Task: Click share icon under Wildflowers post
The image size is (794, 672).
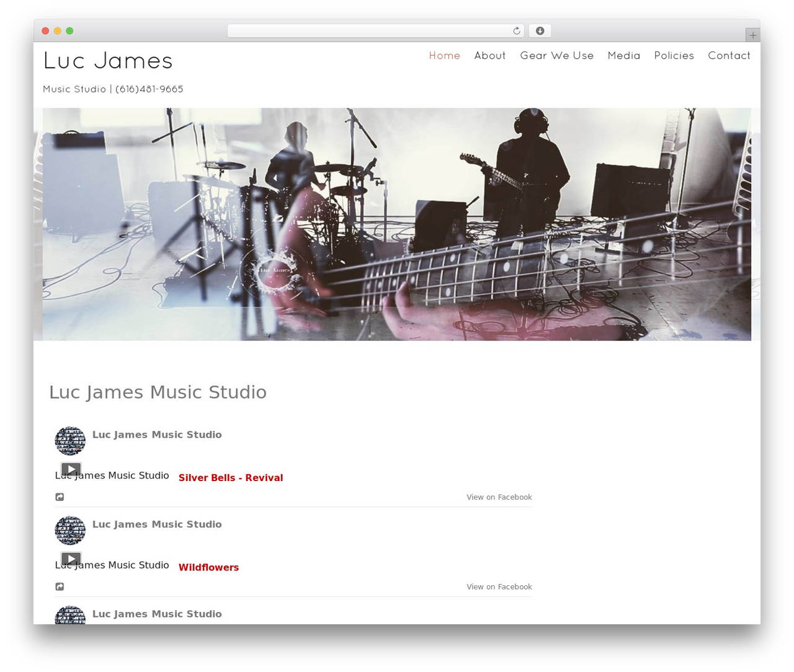Action: tap(60, 586)
